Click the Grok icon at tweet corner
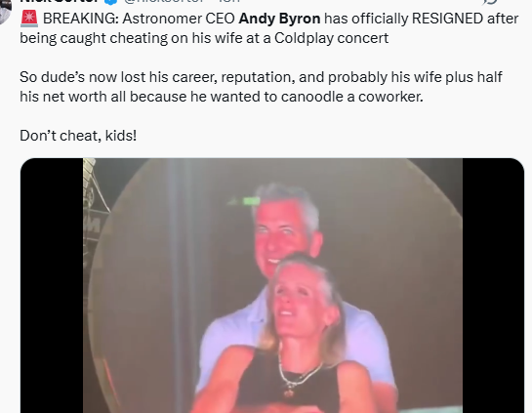 (x=490, y=2)
